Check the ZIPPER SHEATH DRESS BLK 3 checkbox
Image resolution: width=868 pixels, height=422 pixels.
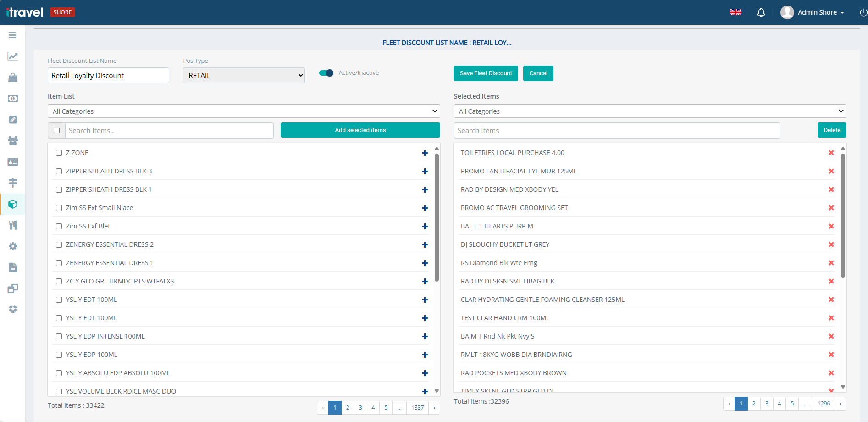[x=59, y=171]
